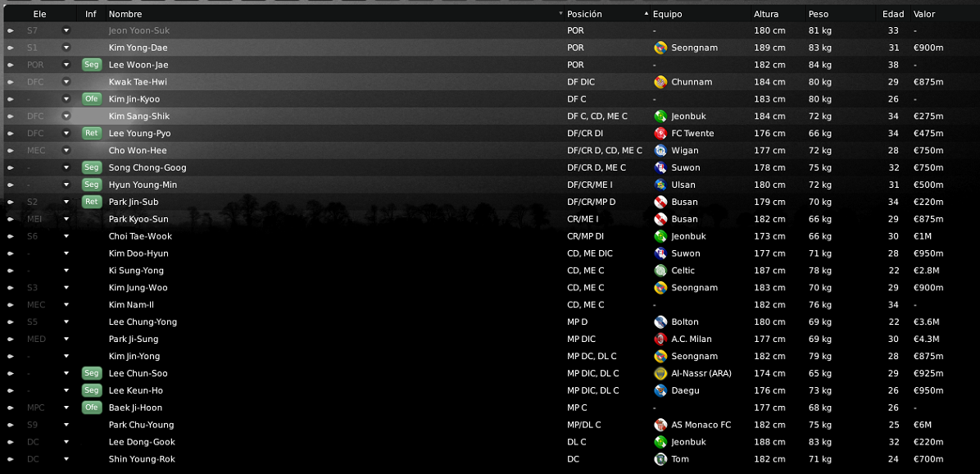Open the selection dropdown in Kim Yong-Dae's row

coord(66,48)
